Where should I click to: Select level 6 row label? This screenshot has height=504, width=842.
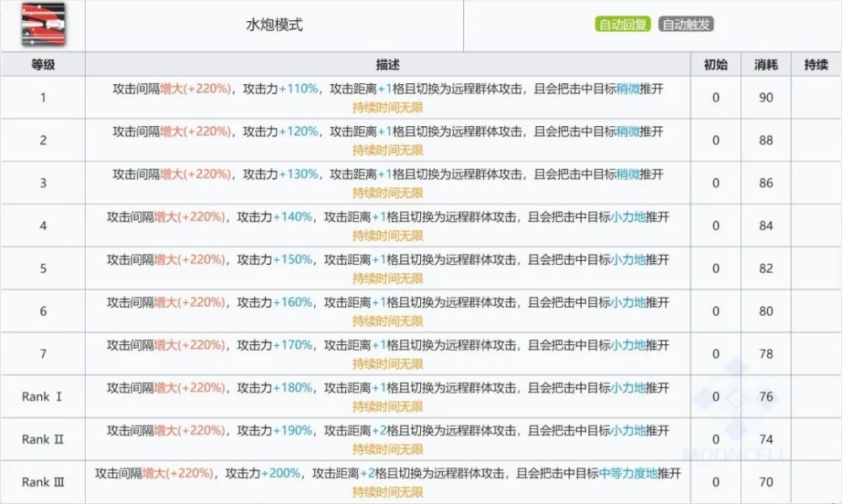tap(43, 311)
